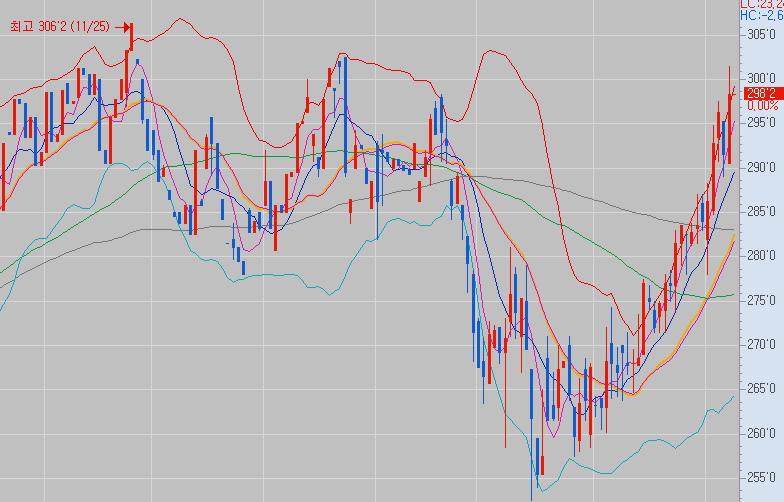
Task: Select the 295'0 axis value
Action: click(762, 123)
